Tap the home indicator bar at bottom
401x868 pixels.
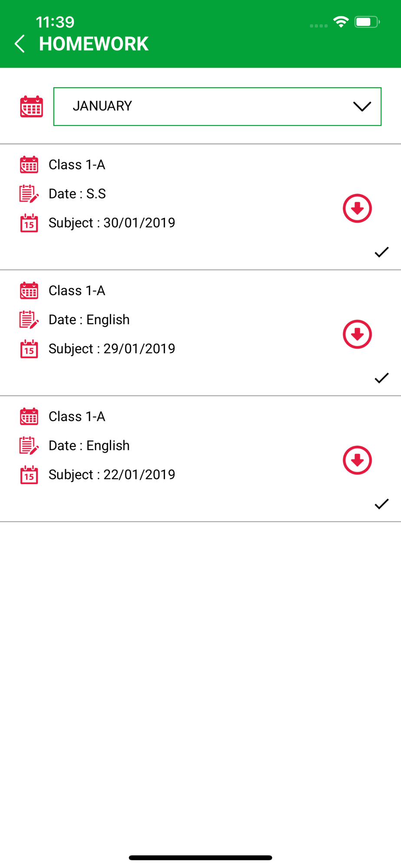200,858
